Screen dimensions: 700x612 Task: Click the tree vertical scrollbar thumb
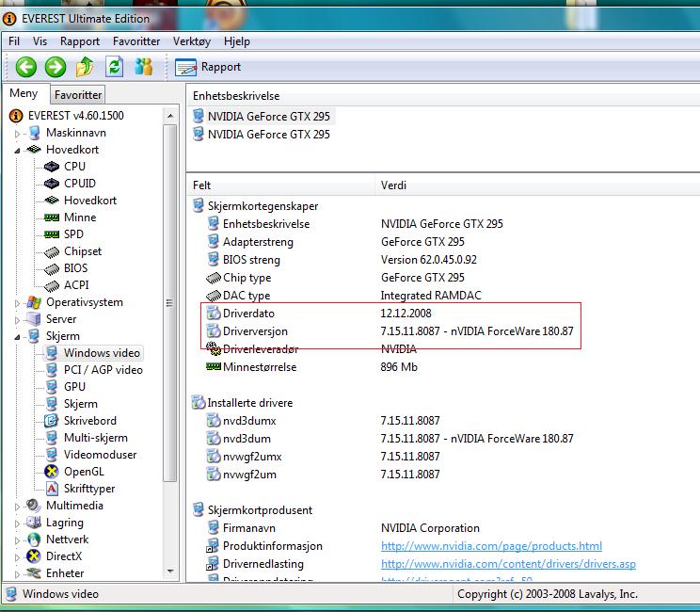(x=169, y=303)
